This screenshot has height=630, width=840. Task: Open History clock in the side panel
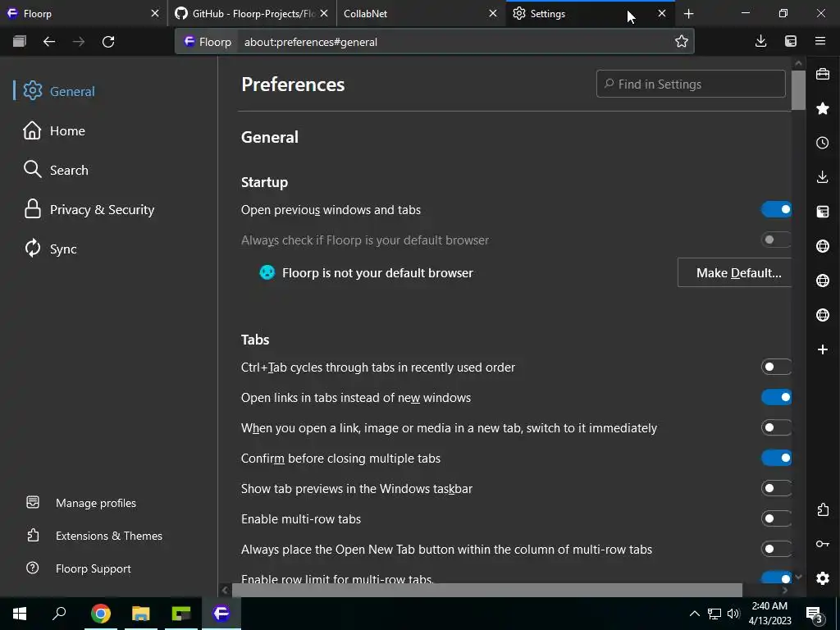tap(823, 143)
